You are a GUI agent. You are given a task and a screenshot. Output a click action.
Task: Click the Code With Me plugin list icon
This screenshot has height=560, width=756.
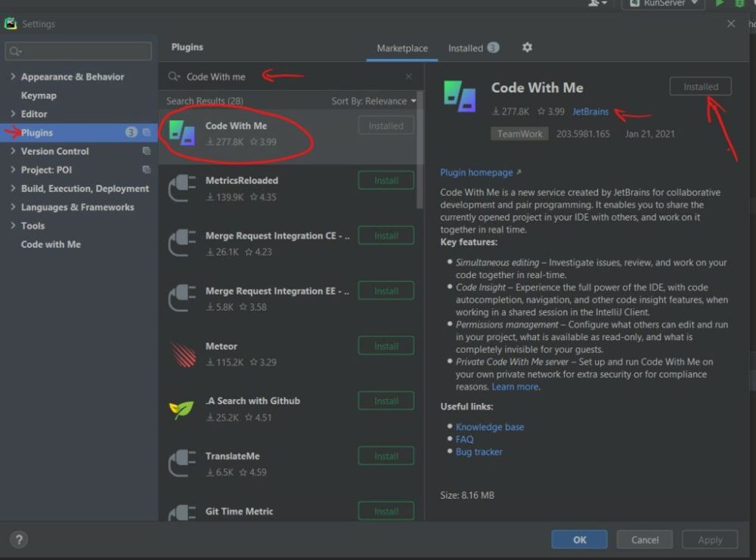pos(182,133)
